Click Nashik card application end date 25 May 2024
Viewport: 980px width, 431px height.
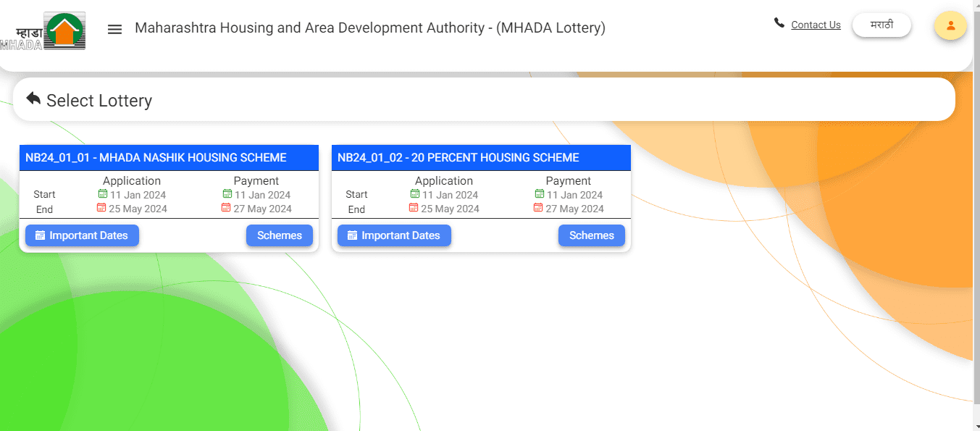coord(138,209)
